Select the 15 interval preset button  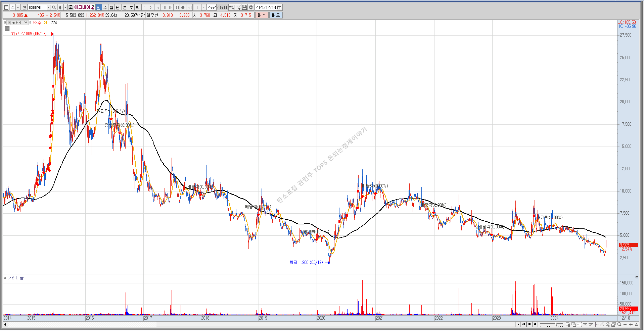[x=170, y=7]
